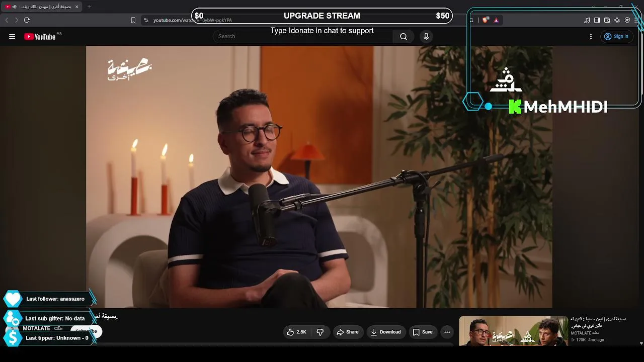Open Brave Rewards triangle icon

pos(496,20)
